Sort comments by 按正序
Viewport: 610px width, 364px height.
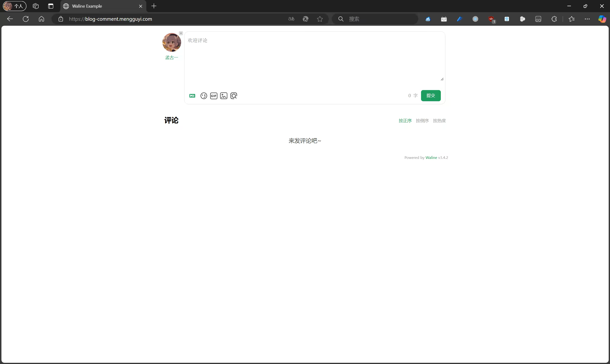pyautogui.click(x=405, y=121)
